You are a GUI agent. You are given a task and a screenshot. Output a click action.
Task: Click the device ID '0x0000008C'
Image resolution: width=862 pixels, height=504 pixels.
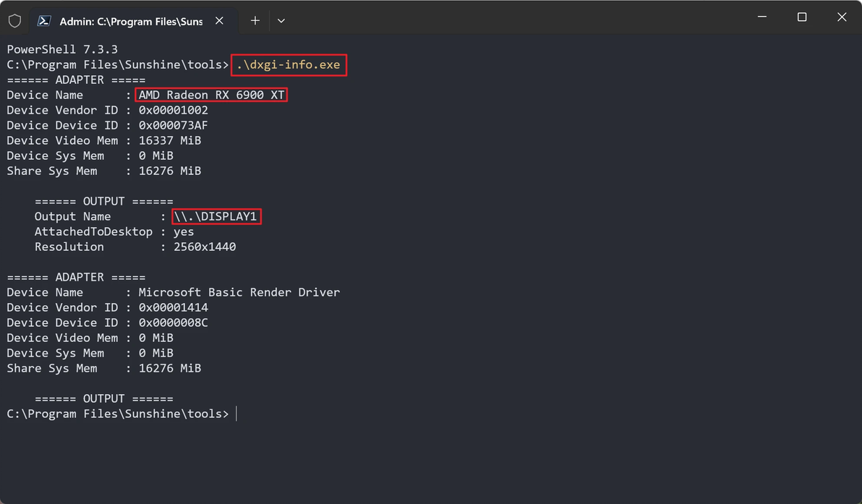tap(173, 323)
